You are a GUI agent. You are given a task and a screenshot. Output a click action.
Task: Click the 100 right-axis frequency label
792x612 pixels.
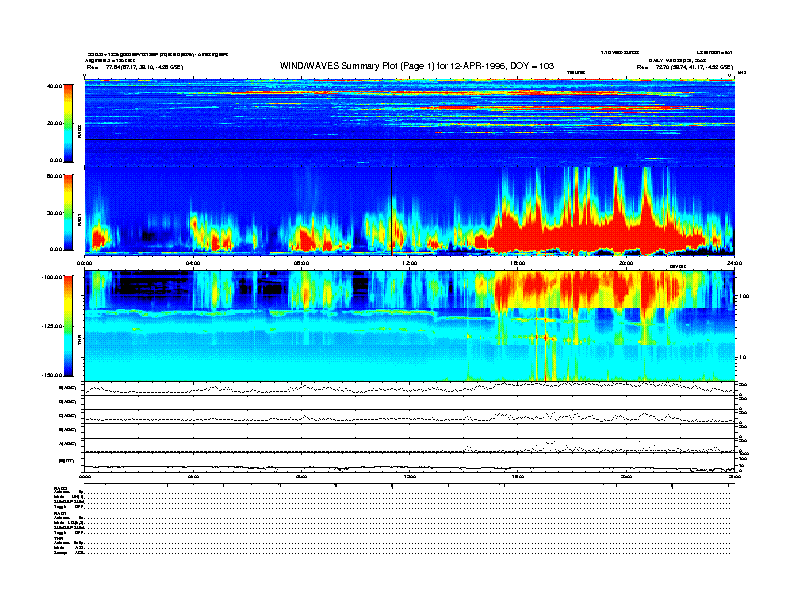pos(744,296)
